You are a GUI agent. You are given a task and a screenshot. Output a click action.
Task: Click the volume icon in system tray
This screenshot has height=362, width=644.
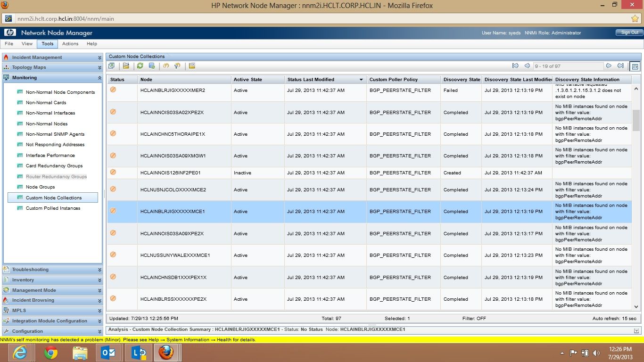[596, 353]
